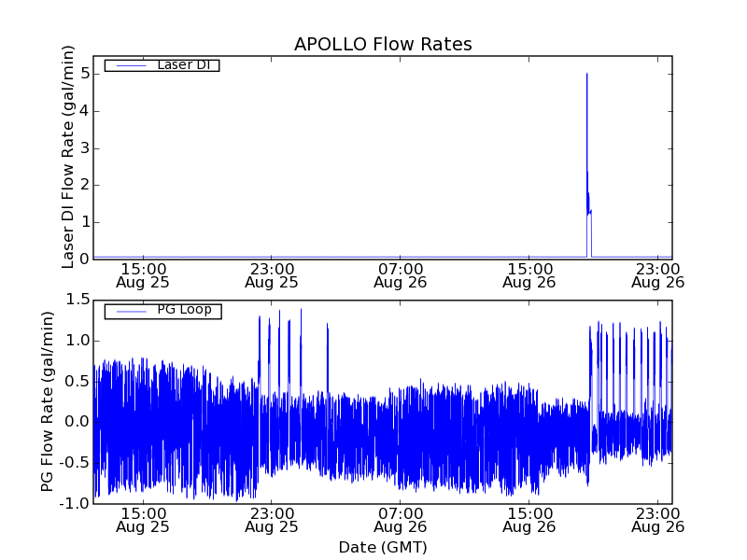Click '07:00 Aug 26' tick under Laser DI plot
The height and width of the screenshot is (560, 747).
click(401, 275)
